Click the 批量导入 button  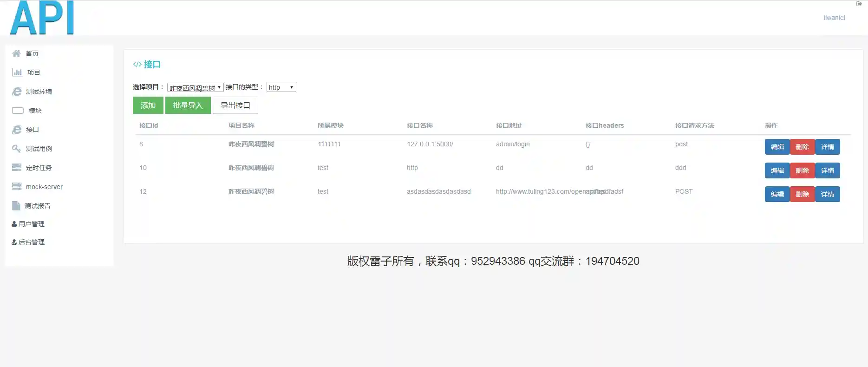coord(188,105)
